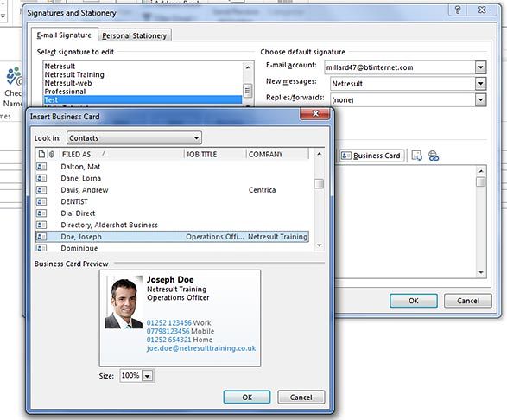
Task: Select the Professional signature
Action: coord(143,92)
